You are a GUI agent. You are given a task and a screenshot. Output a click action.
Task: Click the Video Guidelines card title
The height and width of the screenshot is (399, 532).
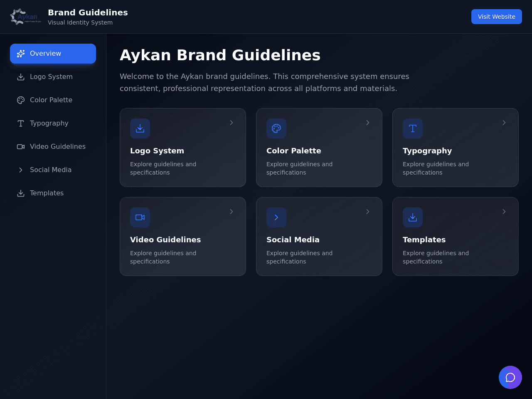pyautogui.click(x=165, y=240)
